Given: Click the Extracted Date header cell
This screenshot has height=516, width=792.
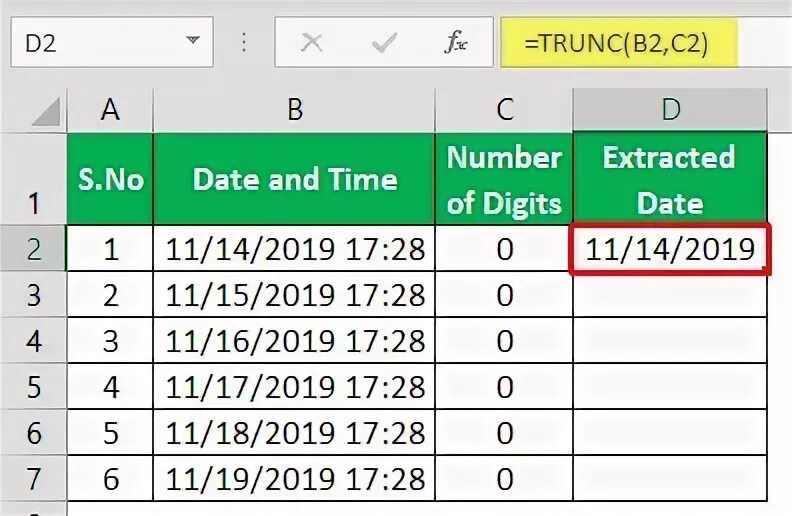Looking at the screenshot, I should pyautogui.click(x=670, y=179).
